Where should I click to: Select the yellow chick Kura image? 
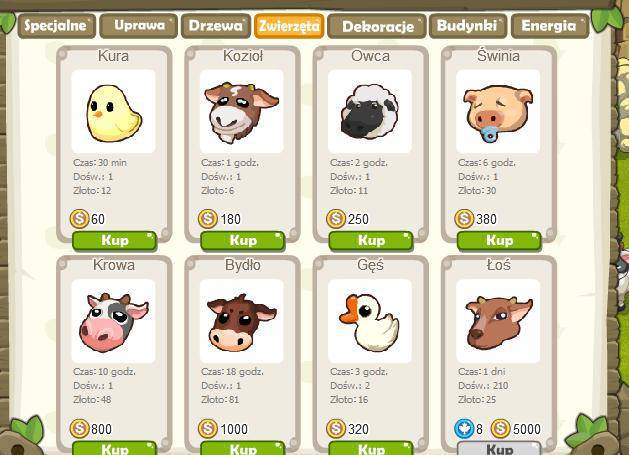click(114, 112)
